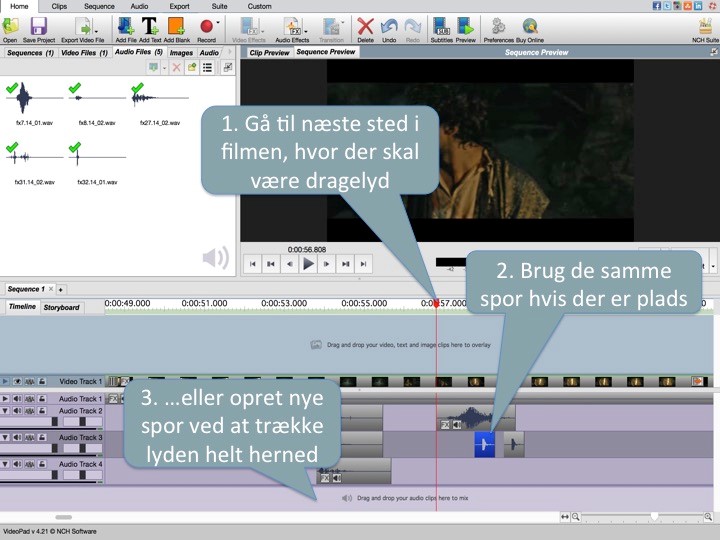
Task: Click the Save Project floppy icon
Action: 39,27
